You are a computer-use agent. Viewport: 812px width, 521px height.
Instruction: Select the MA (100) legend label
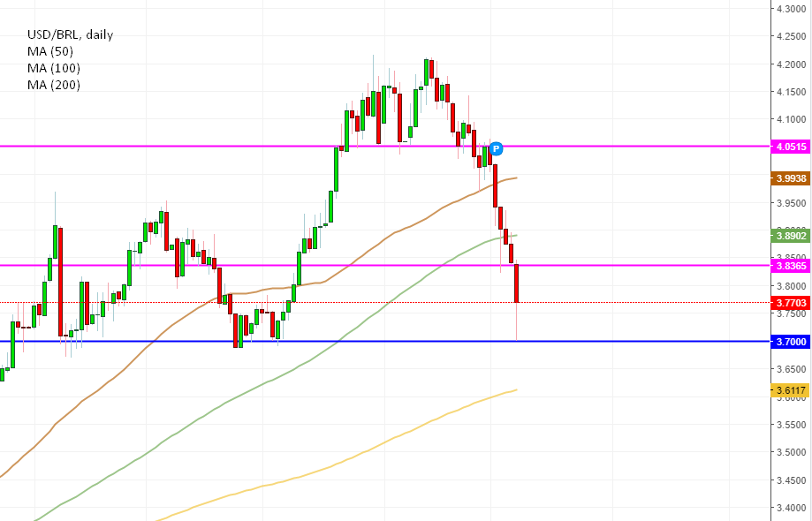pos(53,69)
